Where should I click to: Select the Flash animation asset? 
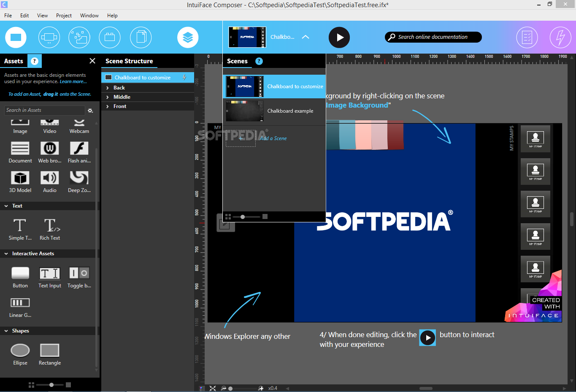79,152
